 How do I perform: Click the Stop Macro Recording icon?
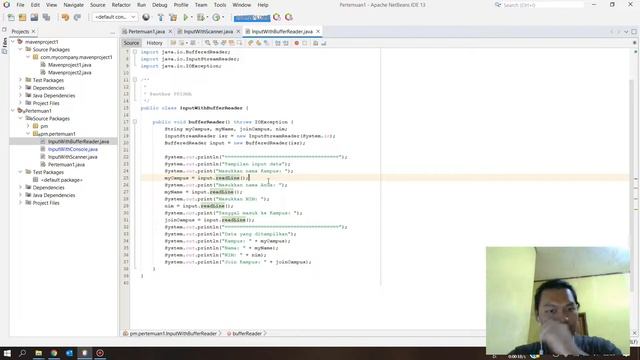(x=304, y=43)
